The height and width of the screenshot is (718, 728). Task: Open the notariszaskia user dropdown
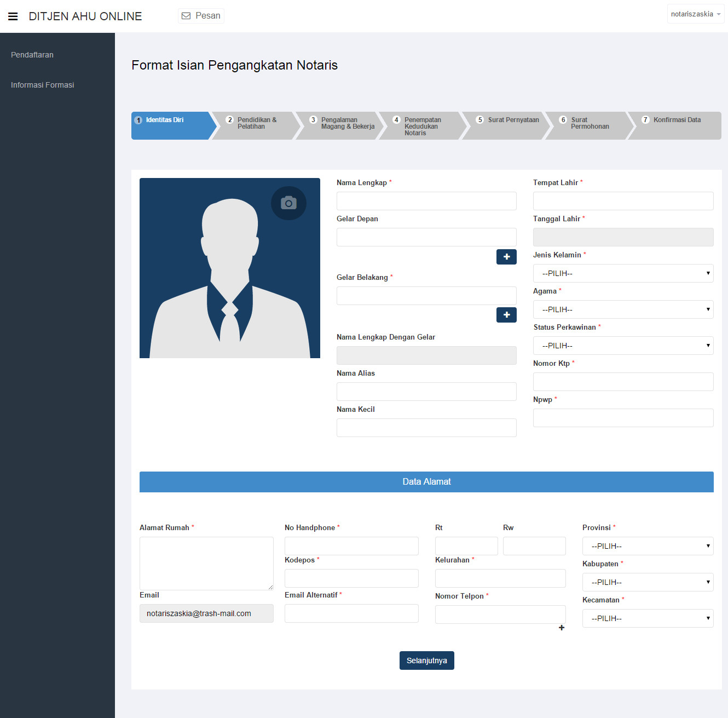[695, 14]
